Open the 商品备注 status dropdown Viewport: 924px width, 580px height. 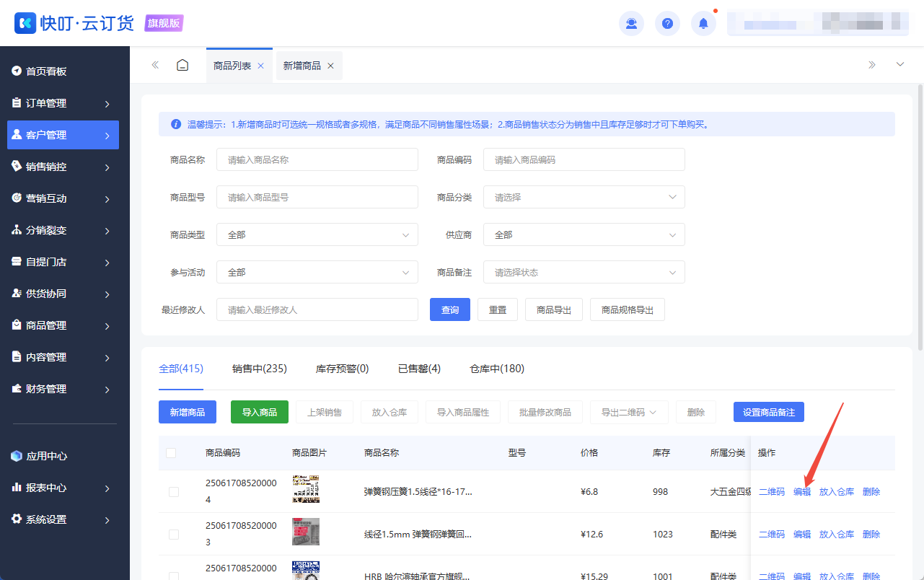coord(584,272)
